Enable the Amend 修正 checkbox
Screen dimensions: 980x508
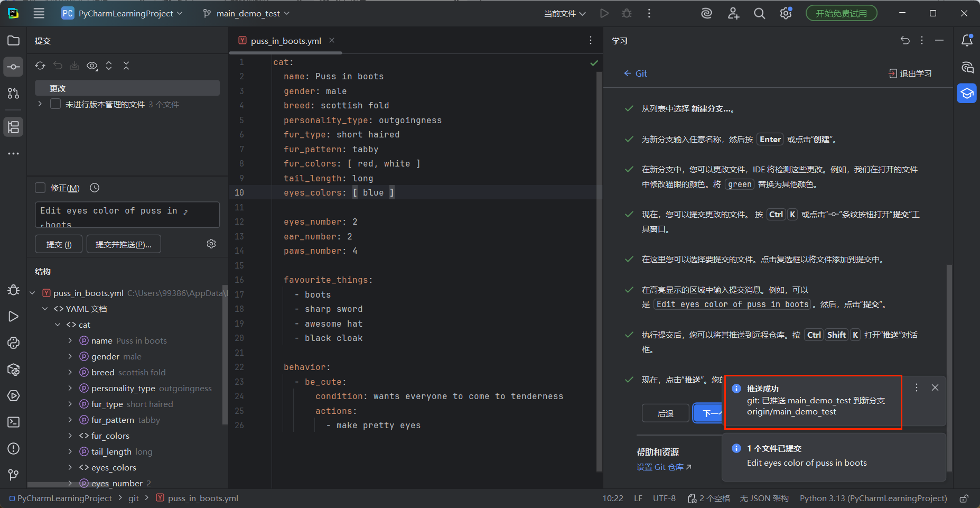(x=40, y=188)
